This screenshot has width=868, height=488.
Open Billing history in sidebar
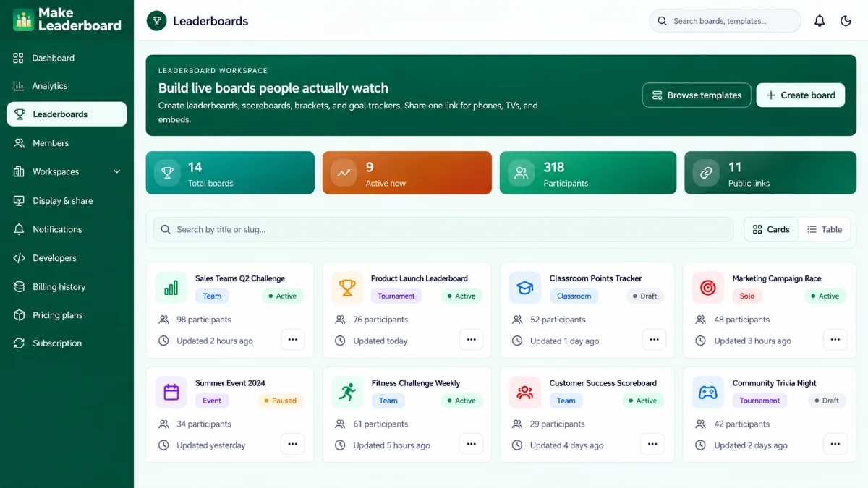(x=67, y=286)
